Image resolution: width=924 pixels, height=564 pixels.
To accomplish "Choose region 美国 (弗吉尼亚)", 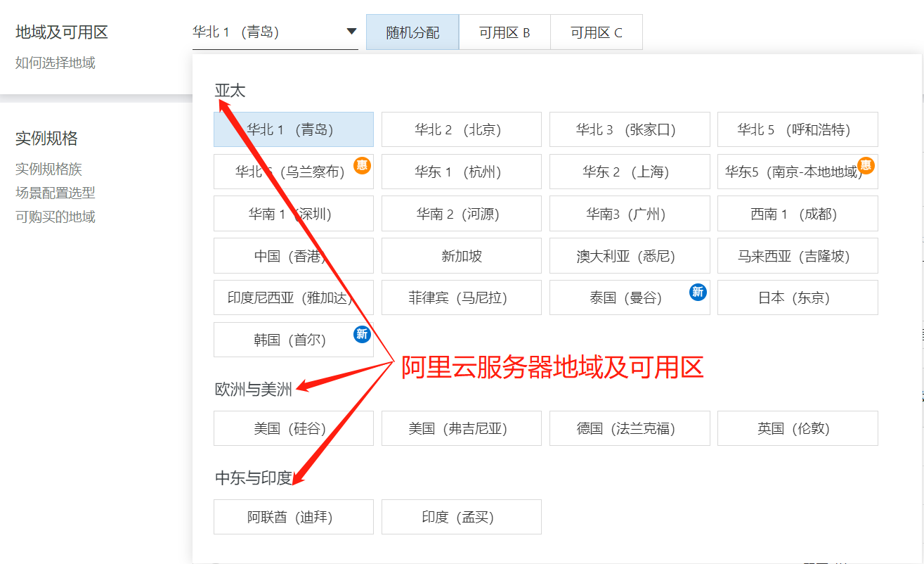I will tap(462, 428).
